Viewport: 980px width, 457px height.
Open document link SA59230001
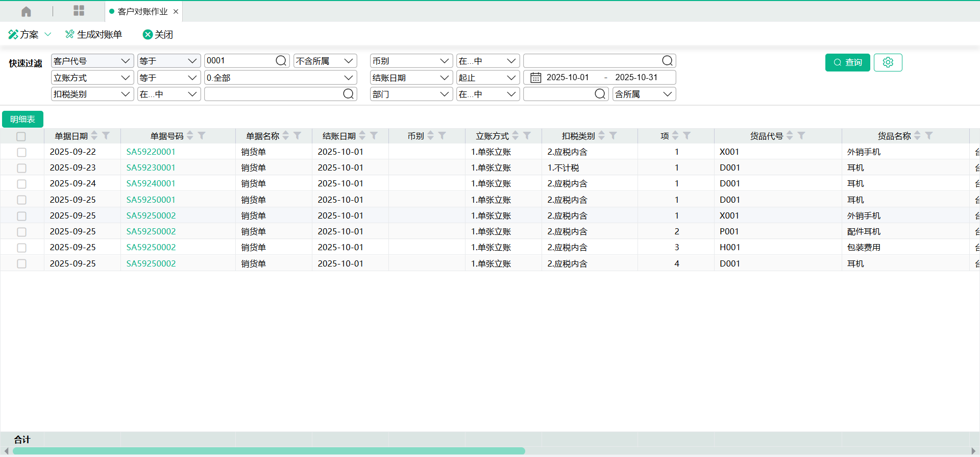(151, 168)
